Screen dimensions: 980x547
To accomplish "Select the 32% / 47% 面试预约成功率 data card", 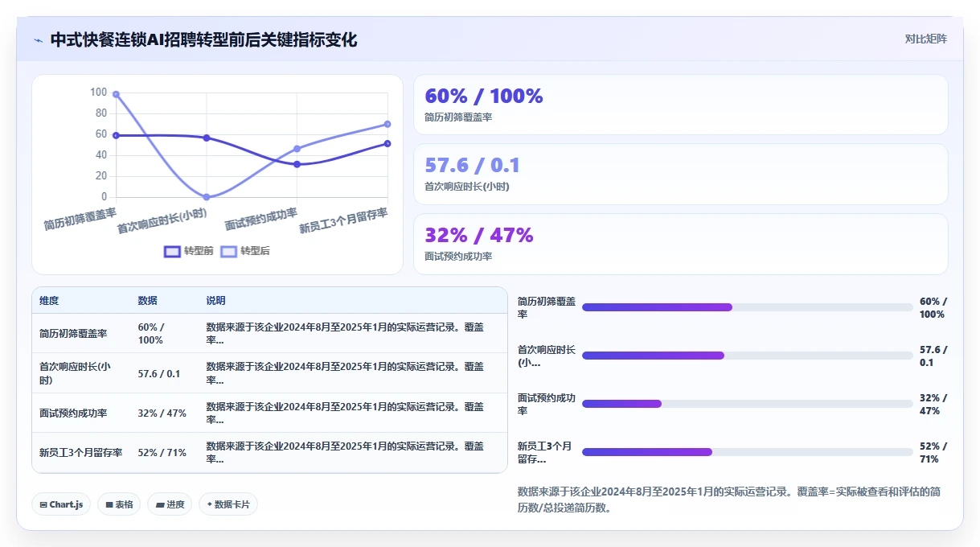I will [680, 244].
